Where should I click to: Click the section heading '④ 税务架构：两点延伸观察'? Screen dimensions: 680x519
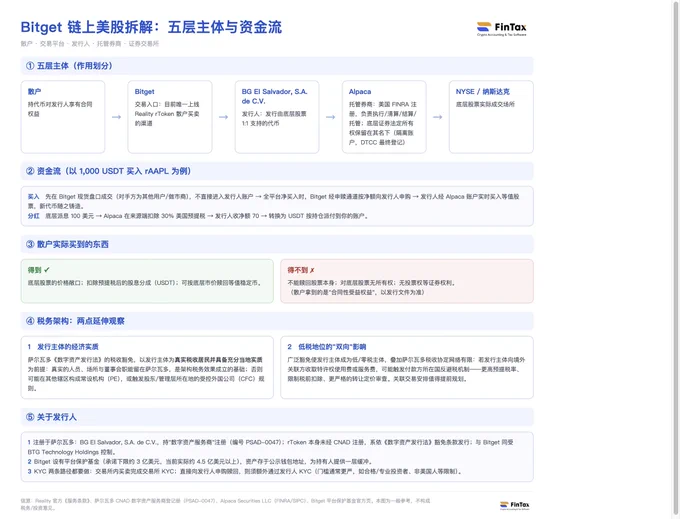75,321
